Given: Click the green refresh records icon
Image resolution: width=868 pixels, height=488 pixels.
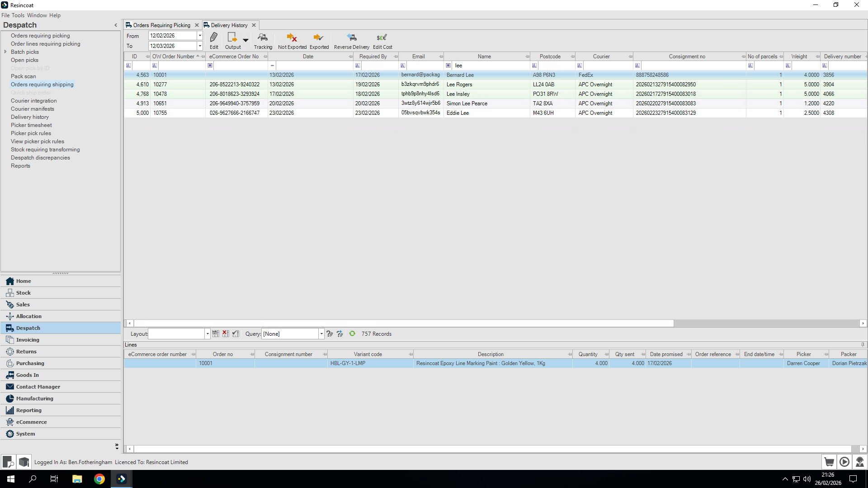Looking at the screenshot, I should coord(352,334).
